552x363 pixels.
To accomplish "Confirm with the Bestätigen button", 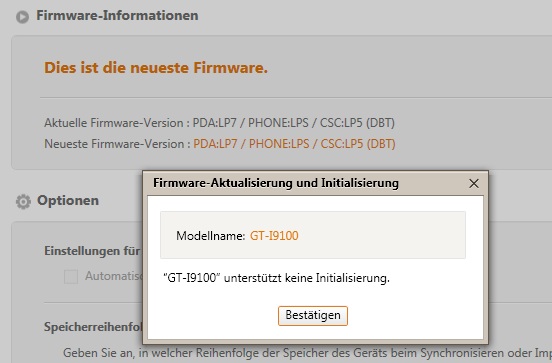I will 313,315.
